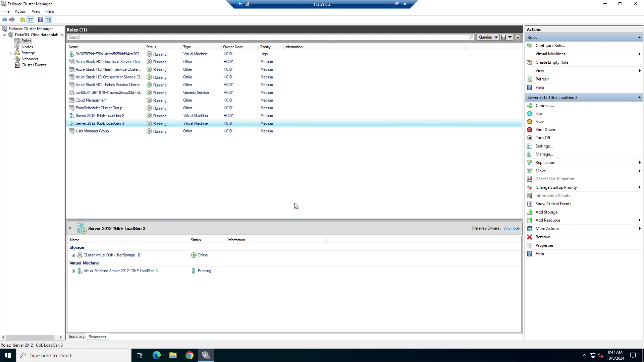The height and width of the screenshot is (362, 644).
Task: Click the Configure Role icon
Action: tap(530, 46)
